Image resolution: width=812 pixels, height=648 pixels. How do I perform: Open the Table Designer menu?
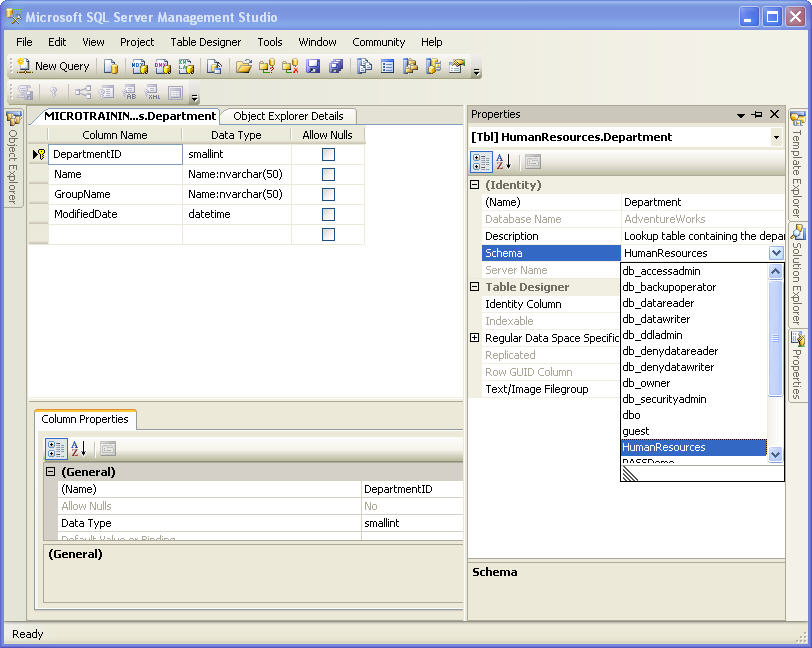pos(205,42)
